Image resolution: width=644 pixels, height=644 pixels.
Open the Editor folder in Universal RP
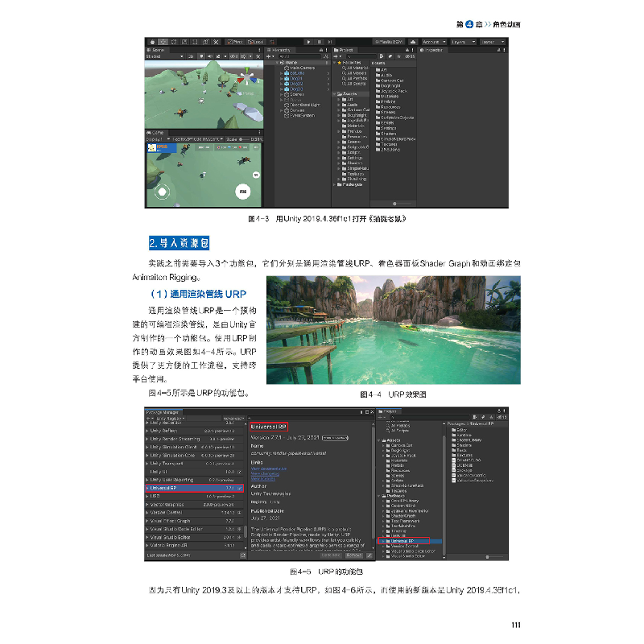pyautogui.click(x=459, y=430)
